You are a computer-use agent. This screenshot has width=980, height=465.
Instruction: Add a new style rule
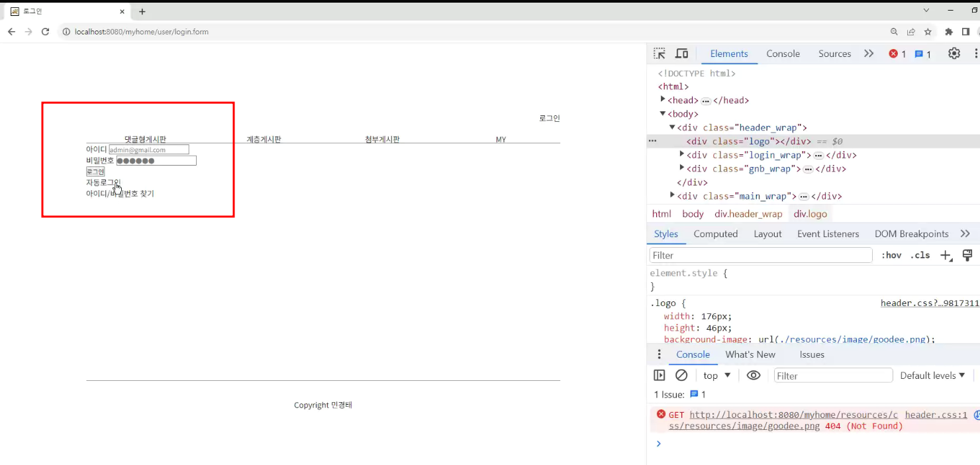(x=946, y=256)
